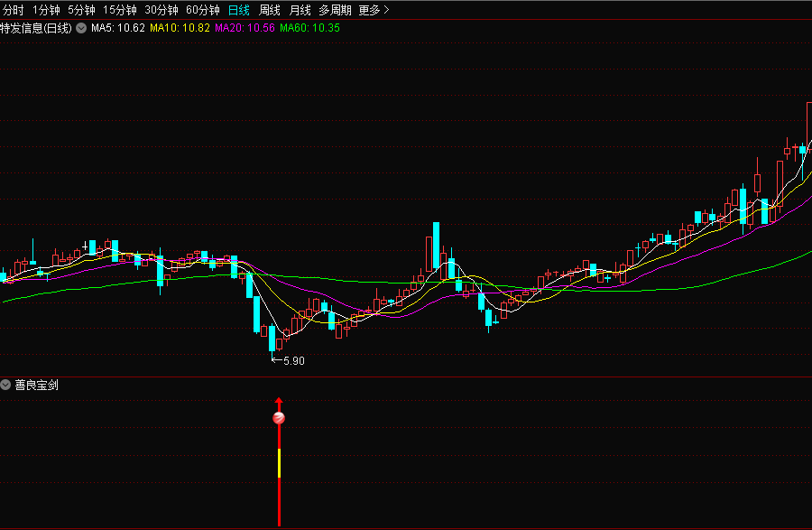Open dropdown arrow beside 特发信息(日线)
Viewport: 812px width, 530px height.
point(81,28)
